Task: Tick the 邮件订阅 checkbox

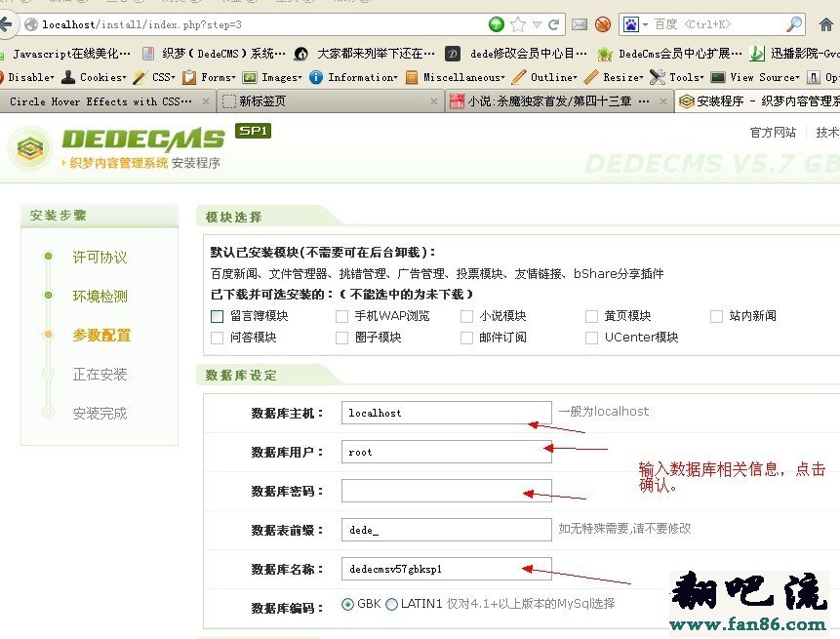Action: click(466, 338)
